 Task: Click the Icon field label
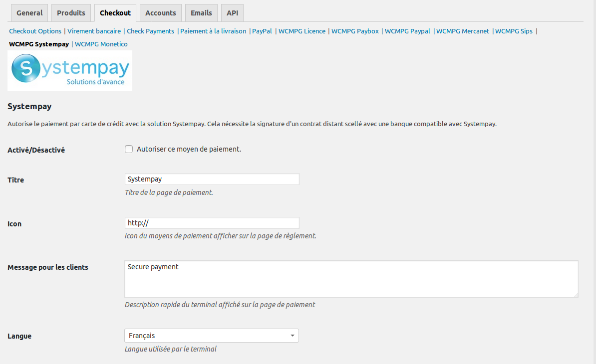(x=14, y=224)
